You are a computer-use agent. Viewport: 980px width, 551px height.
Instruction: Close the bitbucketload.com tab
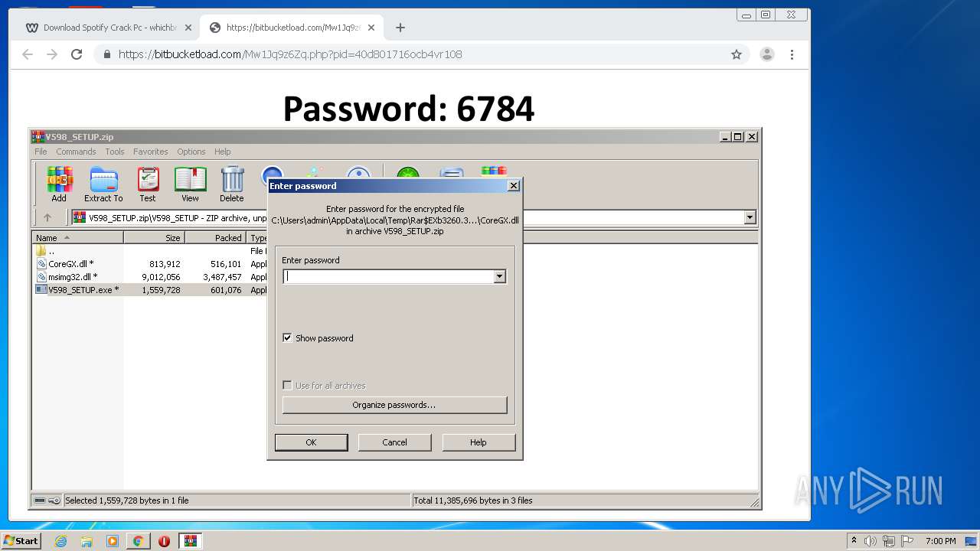pyautogui.click(x=371, y=28)
